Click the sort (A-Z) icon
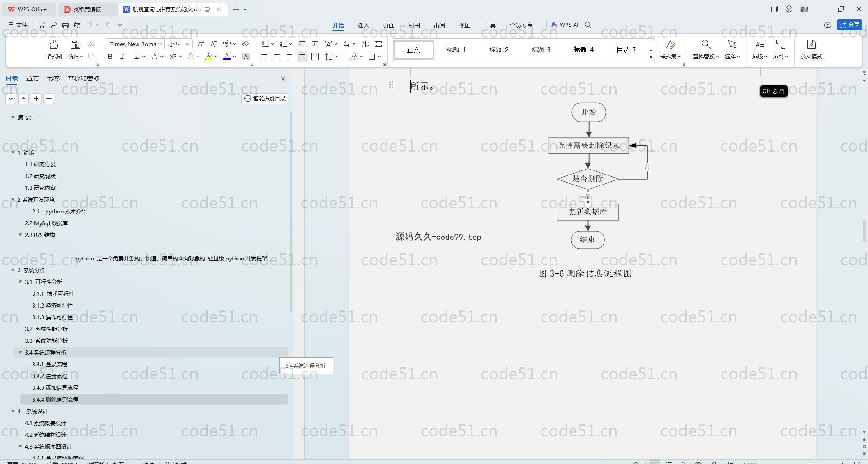868x464 pixels. click(x=366, y=44)
